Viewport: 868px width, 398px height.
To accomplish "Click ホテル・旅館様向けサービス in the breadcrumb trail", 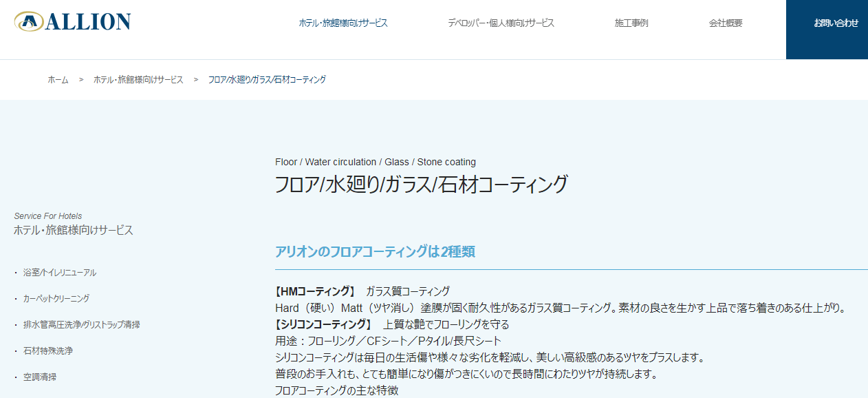I will click(x=138, y=80).
